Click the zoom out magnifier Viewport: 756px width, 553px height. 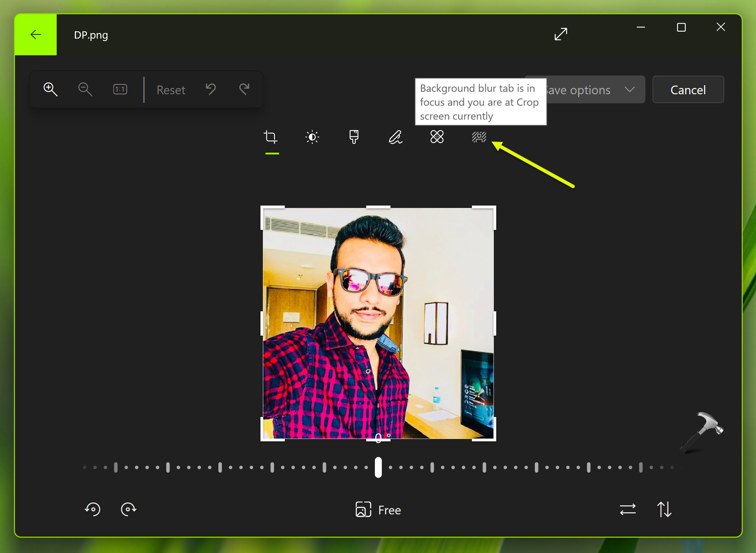coord(85,89)
